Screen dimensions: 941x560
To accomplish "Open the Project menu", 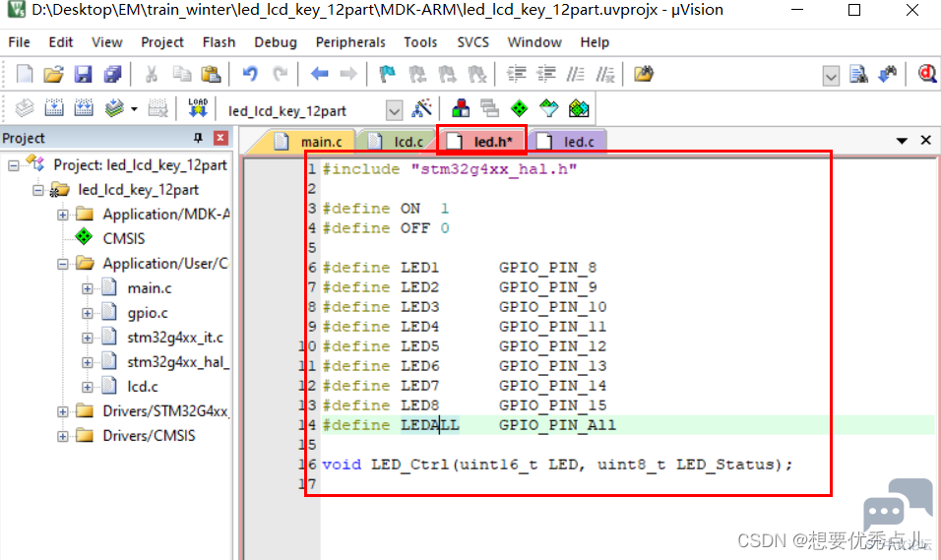I will [x=162, y=42].
